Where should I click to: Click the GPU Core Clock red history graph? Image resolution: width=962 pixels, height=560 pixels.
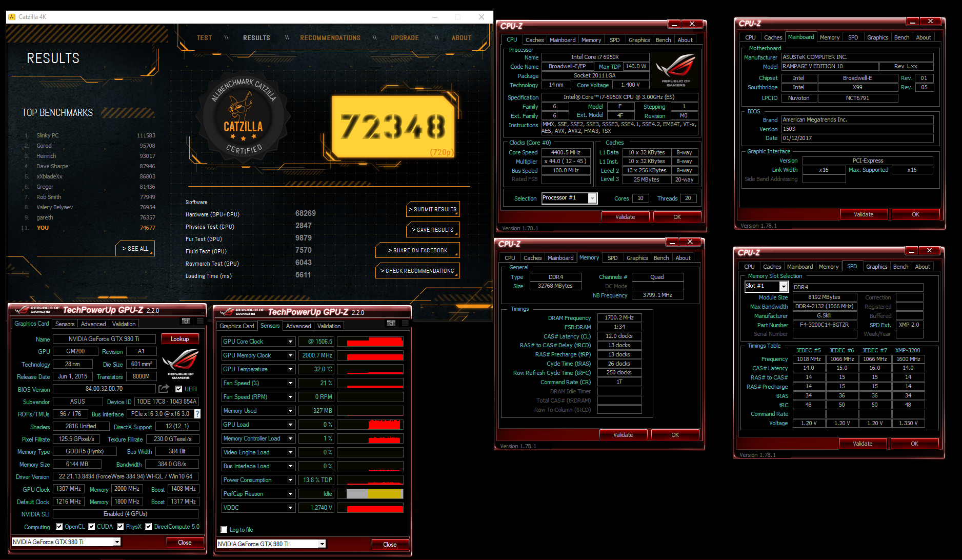[370, 342]
